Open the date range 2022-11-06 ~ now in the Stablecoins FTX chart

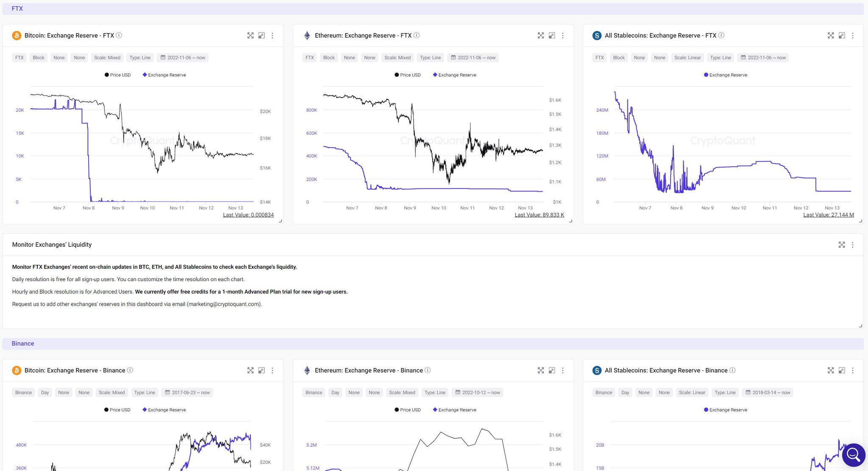(x=763, y=58)
